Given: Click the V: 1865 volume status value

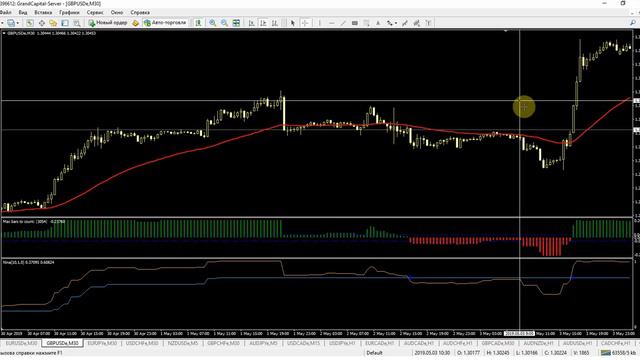Looking at the screenshot, I should coord(581,353).
